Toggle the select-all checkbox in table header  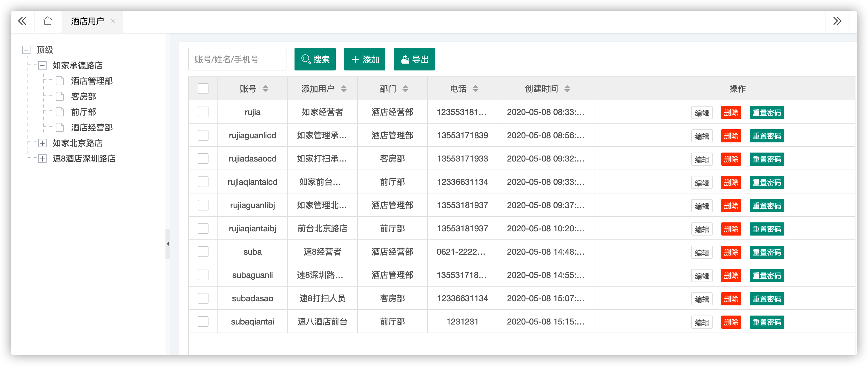coord(203,89)
